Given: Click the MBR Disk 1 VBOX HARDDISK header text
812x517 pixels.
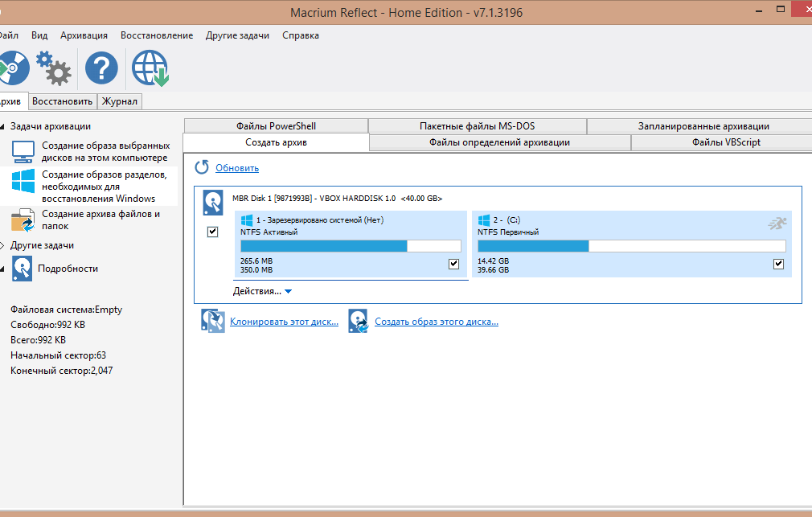Looking at the screenshot, I should coord(337,199).
